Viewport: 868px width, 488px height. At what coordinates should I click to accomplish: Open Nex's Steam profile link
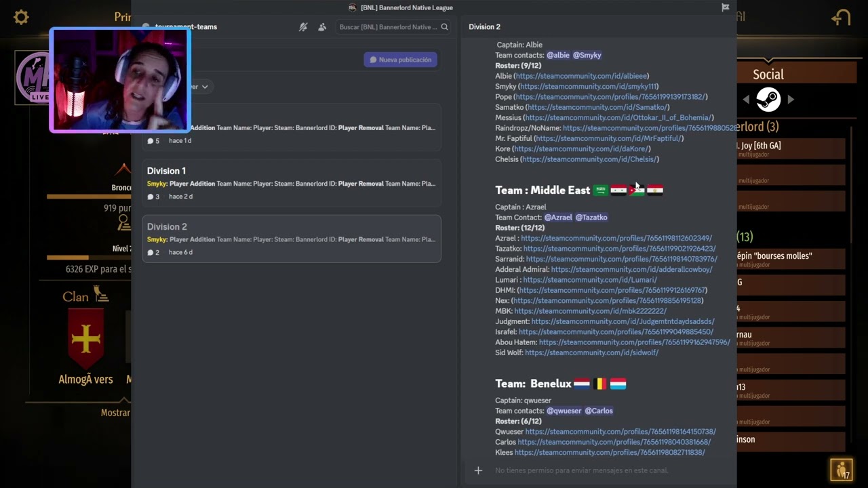[607, 300]
